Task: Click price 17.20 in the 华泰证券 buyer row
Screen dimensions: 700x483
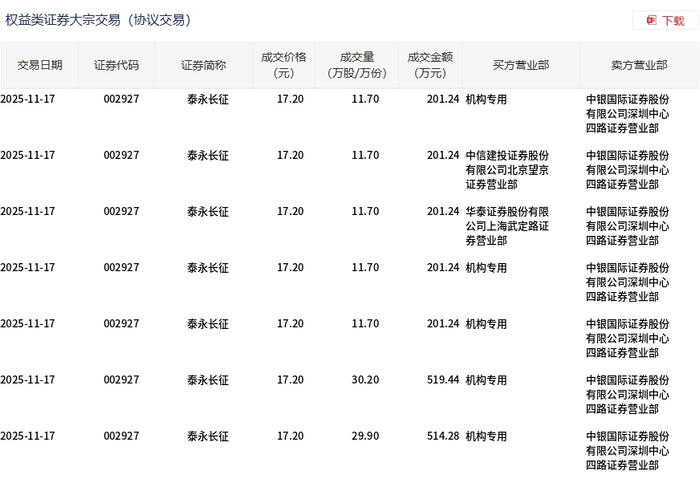Action: click(290, 212)
